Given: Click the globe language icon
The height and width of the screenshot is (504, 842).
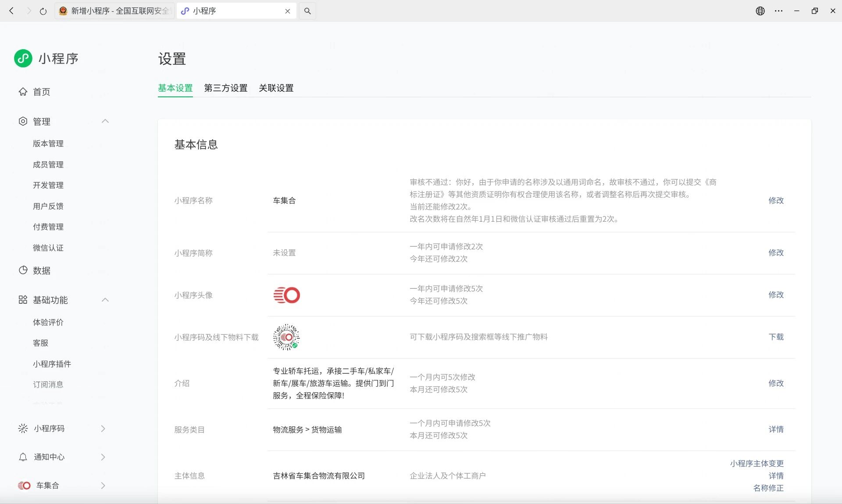Looking at the screenshot, I should [760, 11].
